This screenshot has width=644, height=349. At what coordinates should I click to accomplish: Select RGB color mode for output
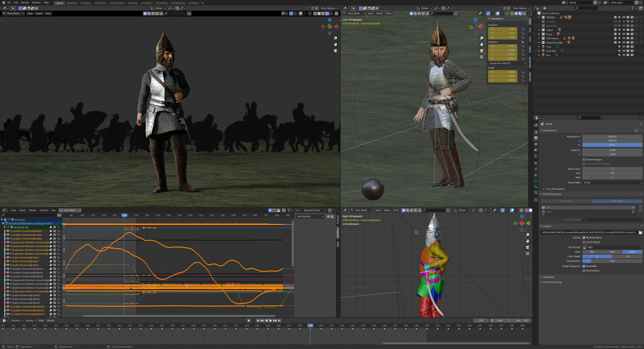pyautogui.click(x=612, y=252)
